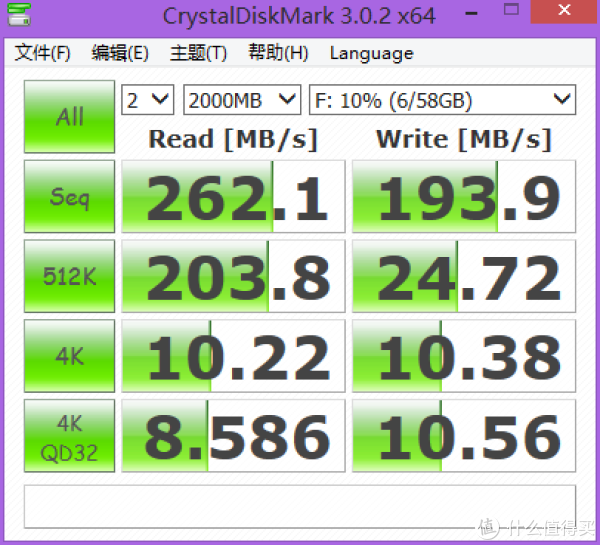
Task: Select the 4K write result 10.38
Action: [464, 356]
